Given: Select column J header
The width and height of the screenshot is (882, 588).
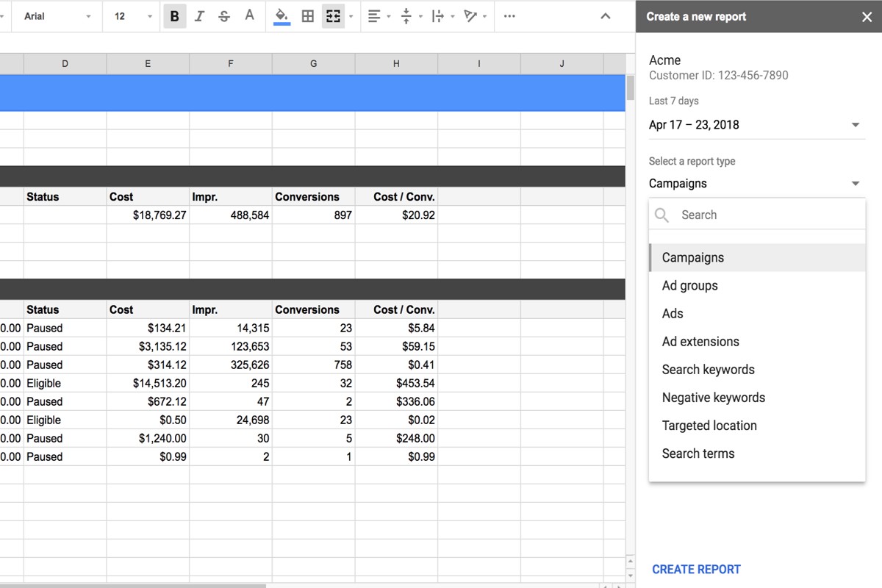Looking at the screenshot, I should coord(562,64).
